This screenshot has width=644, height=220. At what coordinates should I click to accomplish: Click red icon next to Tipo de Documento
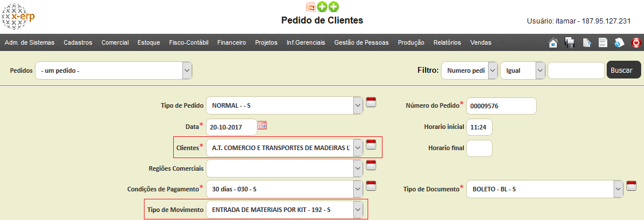[x=631, y=186]
